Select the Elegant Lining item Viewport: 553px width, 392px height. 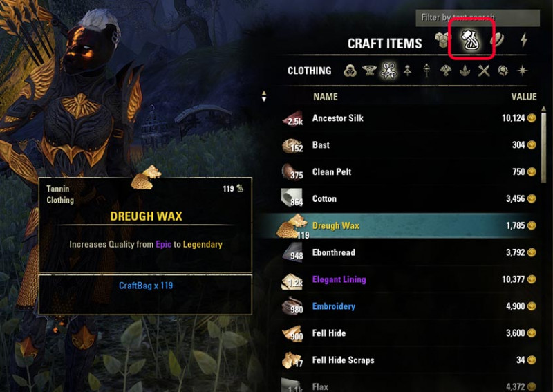[339, 279]
